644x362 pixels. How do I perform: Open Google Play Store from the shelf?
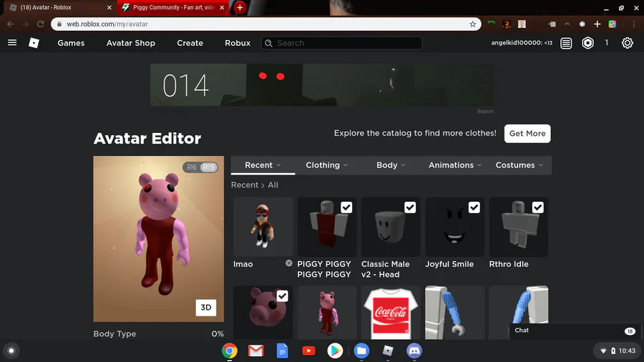(x=335, y=351)
